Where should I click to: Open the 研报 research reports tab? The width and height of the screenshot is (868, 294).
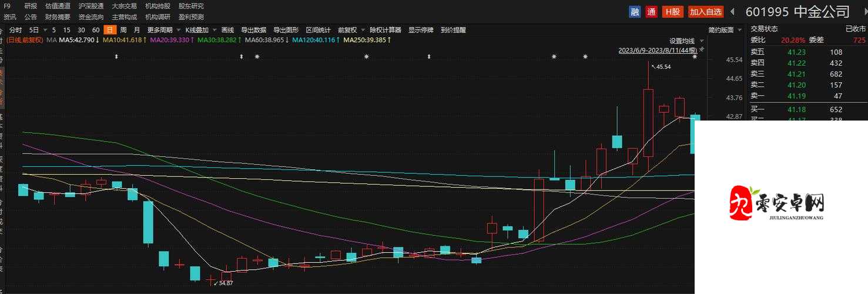31,6
